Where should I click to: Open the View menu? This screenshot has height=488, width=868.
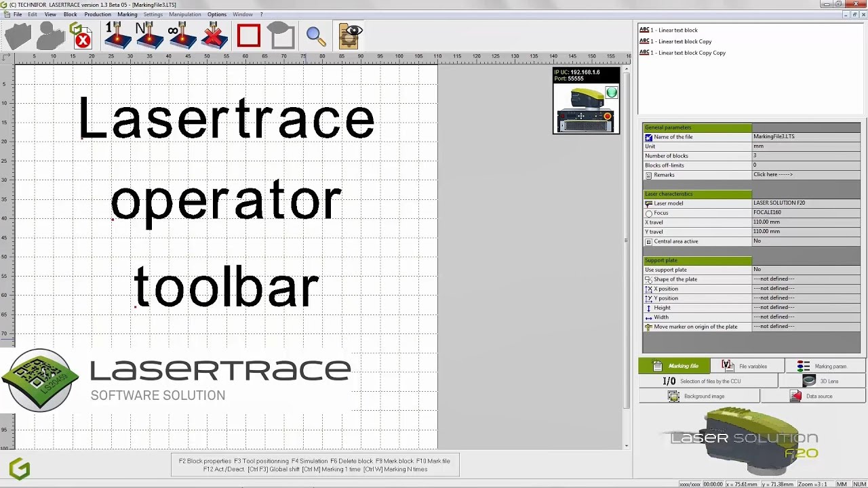click(x=50, y=14)
